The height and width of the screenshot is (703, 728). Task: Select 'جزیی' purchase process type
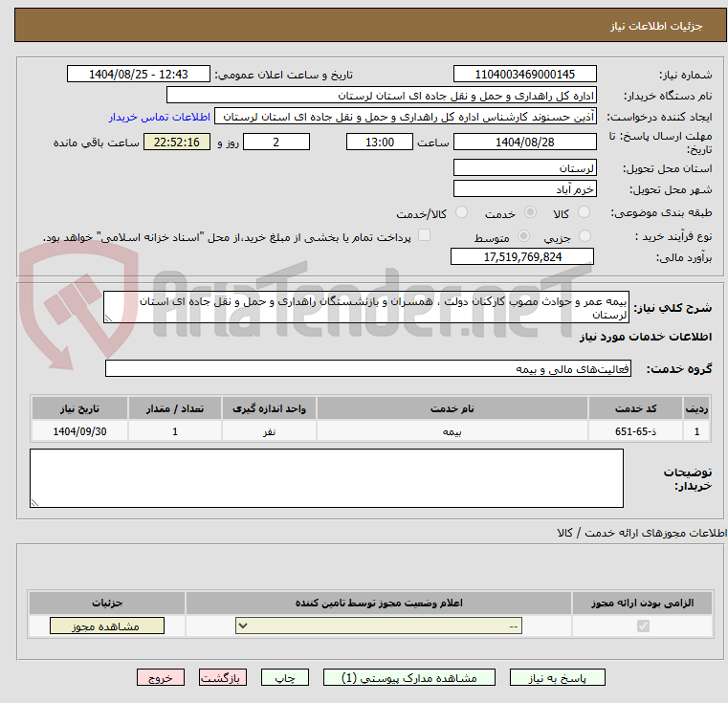click(x=585, y=236)
